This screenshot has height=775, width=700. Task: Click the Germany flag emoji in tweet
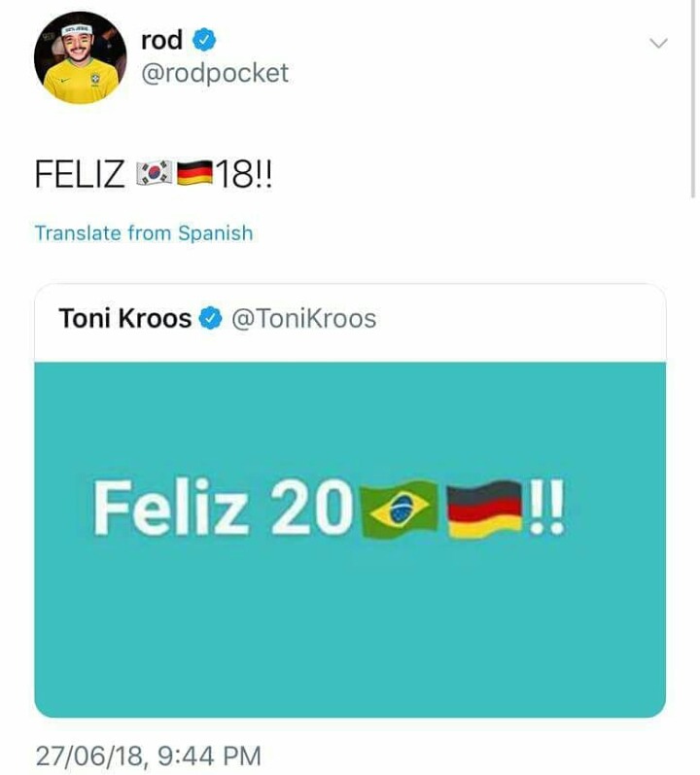click(x=194, y=173)
